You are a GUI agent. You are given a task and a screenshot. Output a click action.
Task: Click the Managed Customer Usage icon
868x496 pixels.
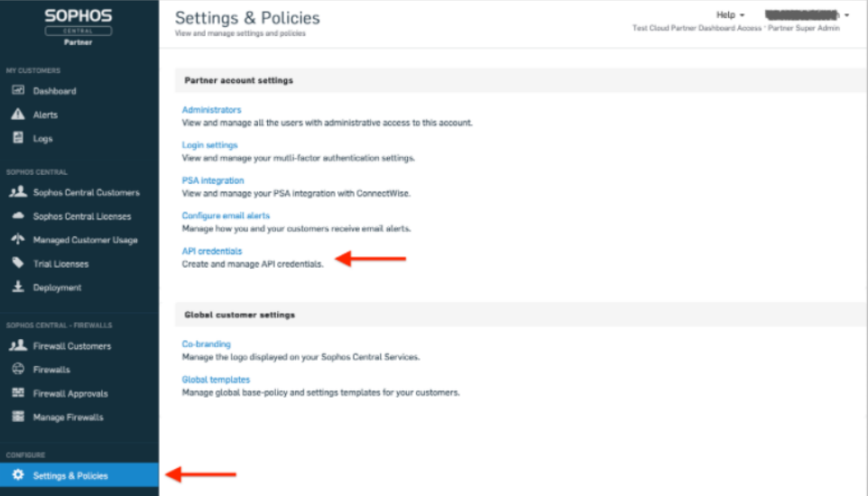17,240
